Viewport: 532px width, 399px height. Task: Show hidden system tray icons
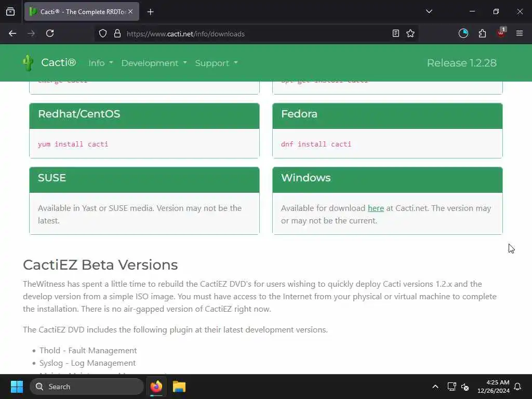(x=435, y=387)
